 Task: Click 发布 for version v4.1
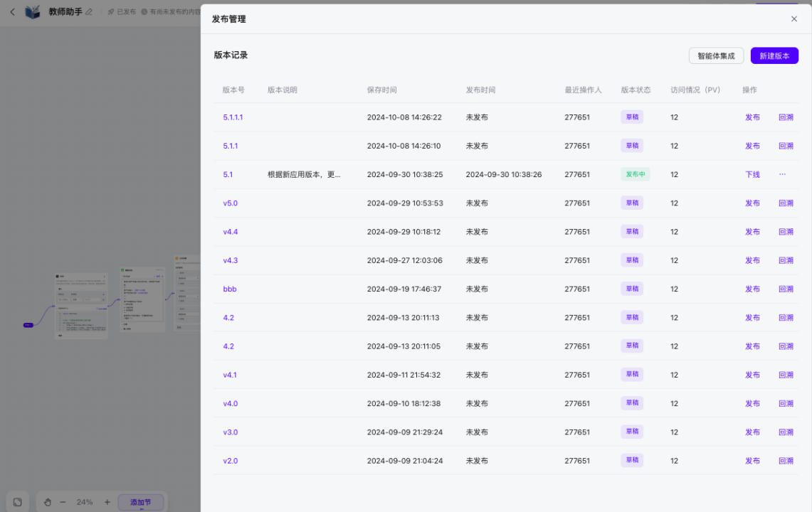(x=752, y=375)
